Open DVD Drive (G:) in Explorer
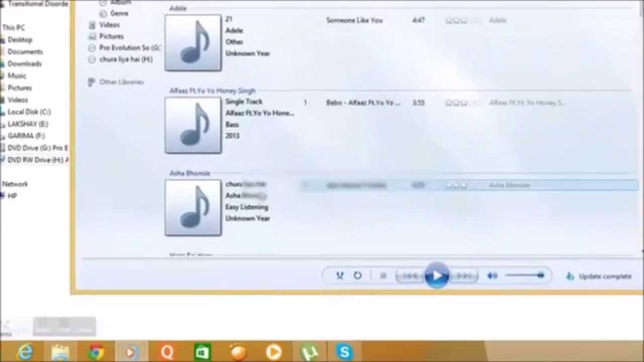The height and width of the screenshot is (362, 644). point(38,148)
